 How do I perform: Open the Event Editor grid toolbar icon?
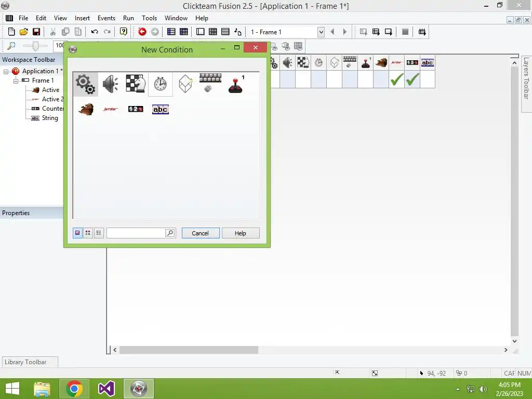[x=212, y=32]
